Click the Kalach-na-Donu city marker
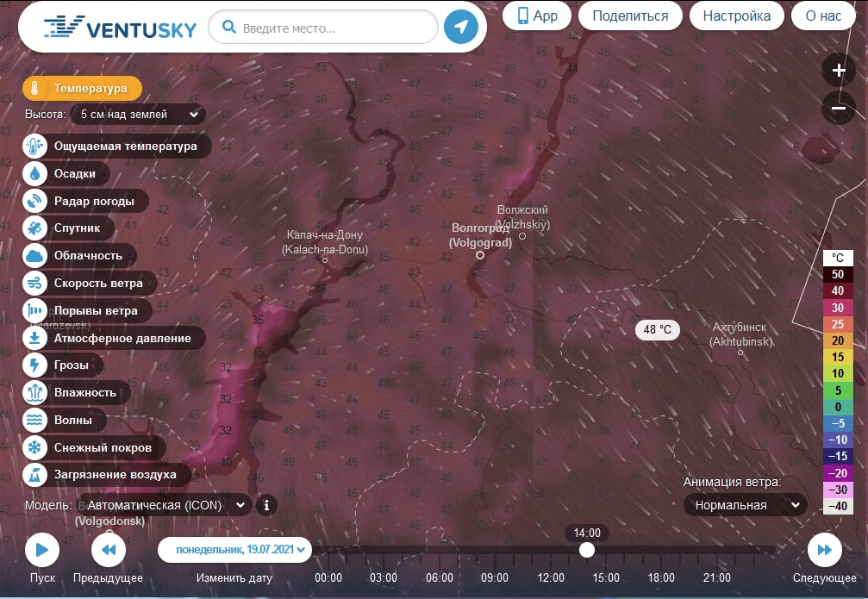 [x=325, y=259]
